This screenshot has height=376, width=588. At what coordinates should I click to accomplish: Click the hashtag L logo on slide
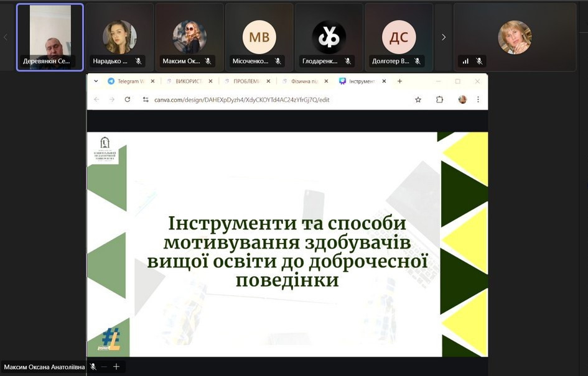tap(110, 339)
